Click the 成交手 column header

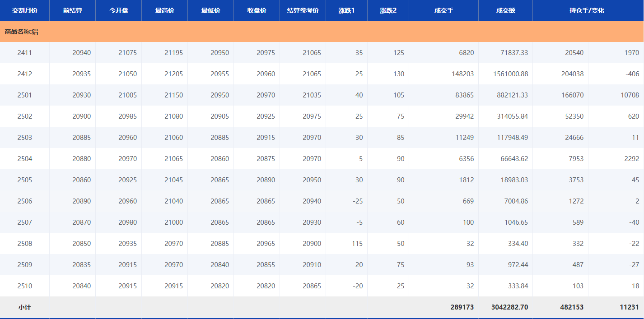443,10
